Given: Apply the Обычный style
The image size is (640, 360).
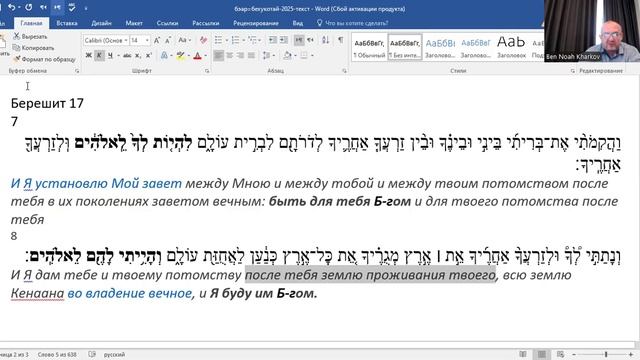Looking at the screenshot, I should click(x=369, y=48).
